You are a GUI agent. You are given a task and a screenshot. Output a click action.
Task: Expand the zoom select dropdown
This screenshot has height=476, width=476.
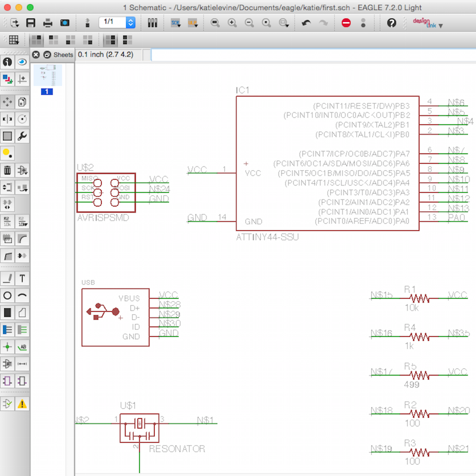click(x=284, y=23)
